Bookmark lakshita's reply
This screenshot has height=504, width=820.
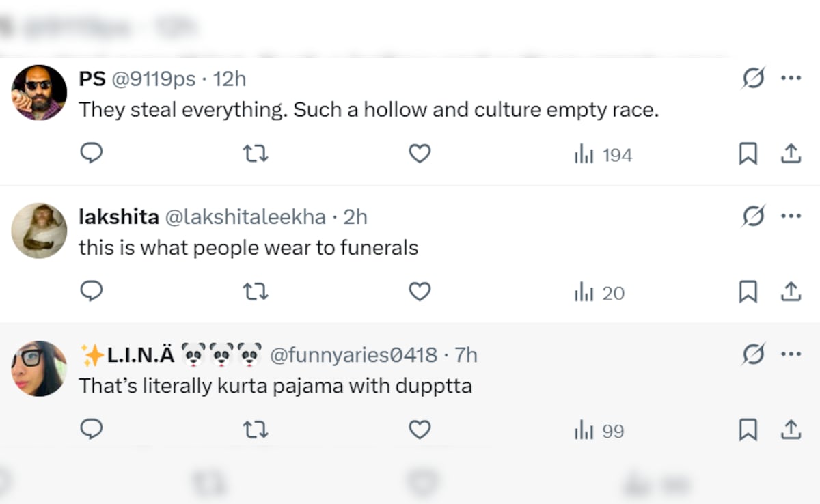(x=748, y=292)
